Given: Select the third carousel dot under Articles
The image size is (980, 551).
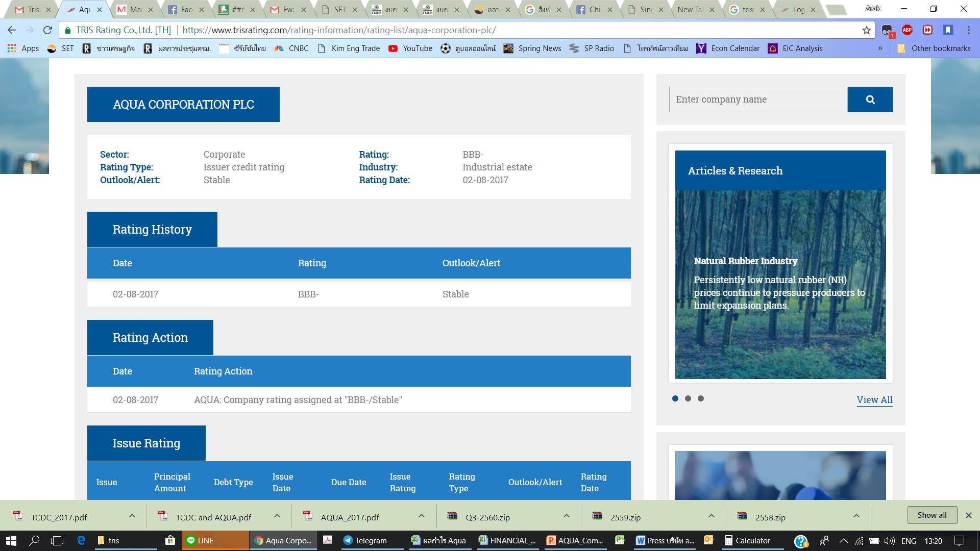Looking at the screenshot, I should [701, 398].
